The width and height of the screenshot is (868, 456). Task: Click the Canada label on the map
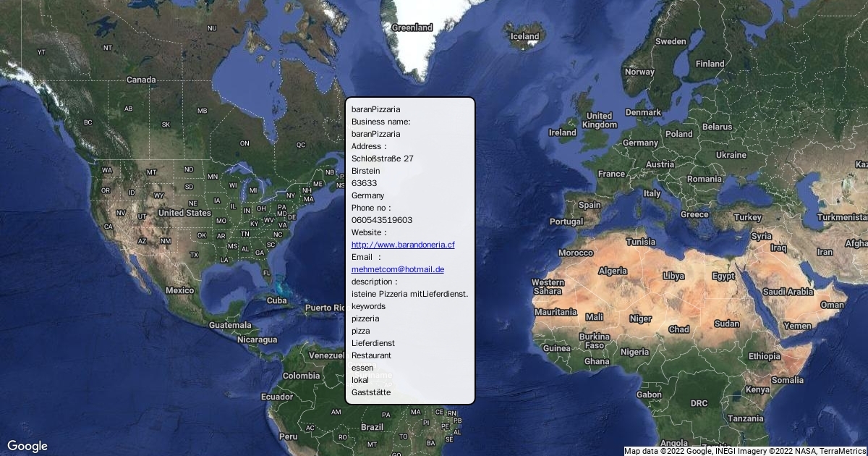point(141,80)
